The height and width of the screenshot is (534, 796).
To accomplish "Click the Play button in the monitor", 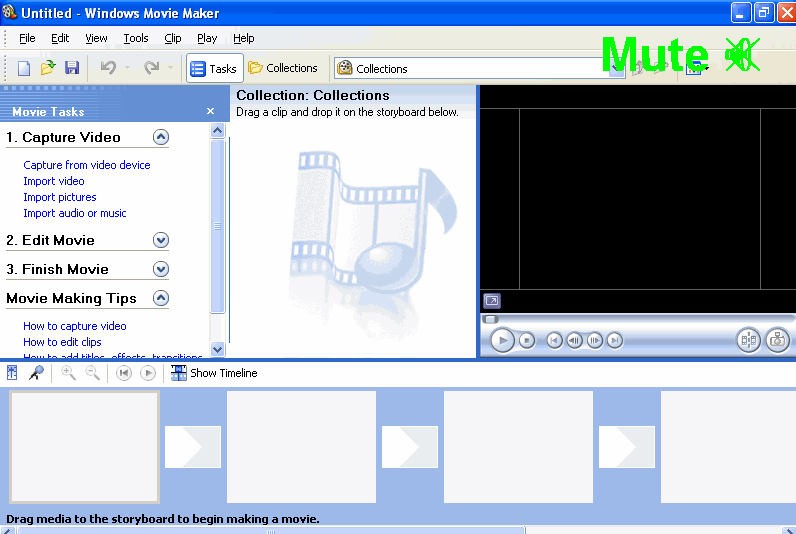I will tap(503, 340).
